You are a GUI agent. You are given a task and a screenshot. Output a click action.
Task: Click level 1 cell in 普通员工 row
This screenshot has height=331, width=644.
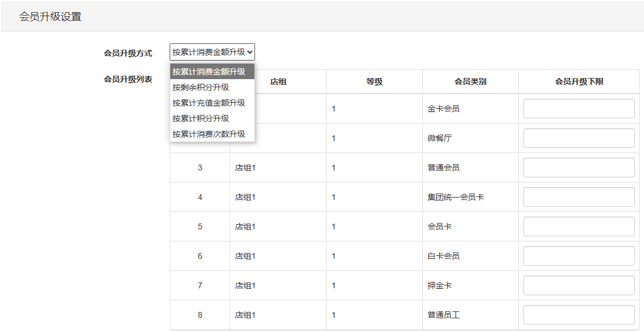tap(374, 315)
